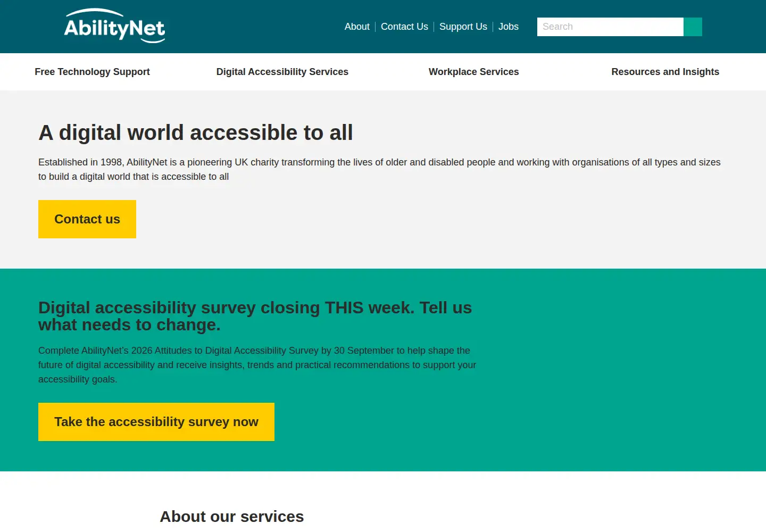Click the 'Established in 1998' paragraph
This screenshot has height=532, width=766.
point(379,169)
